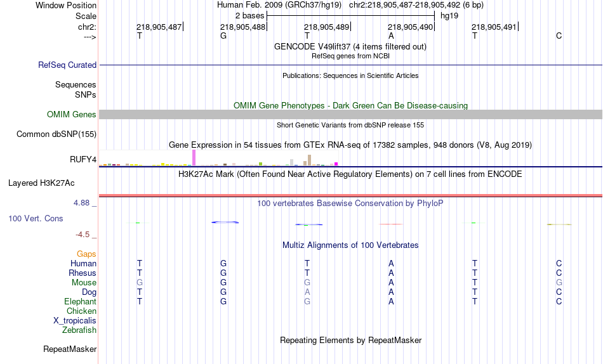The width and height of the screenshot is (603, 364).
Task: Click the SNPs track label
Action: point(86,94)
